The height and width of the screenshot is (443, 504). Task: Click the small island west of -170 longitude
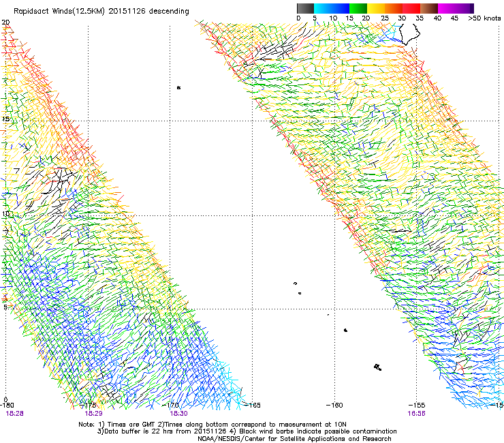click(x=178, y=87)
